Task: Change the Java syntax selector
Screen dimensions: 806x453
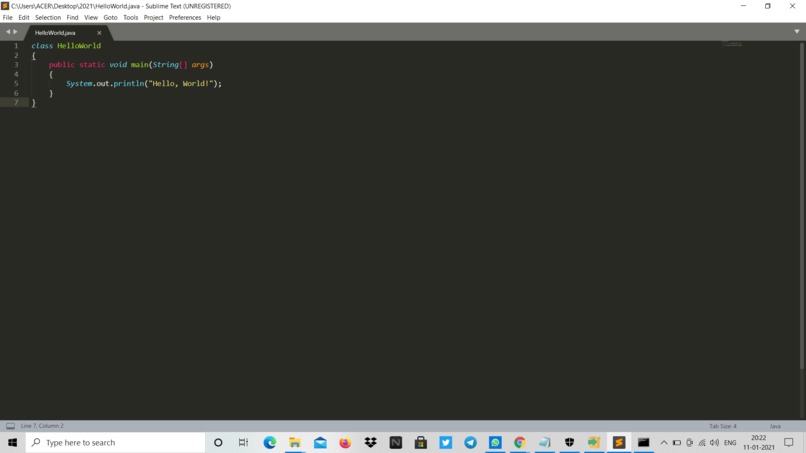Action: click(775, 426)
